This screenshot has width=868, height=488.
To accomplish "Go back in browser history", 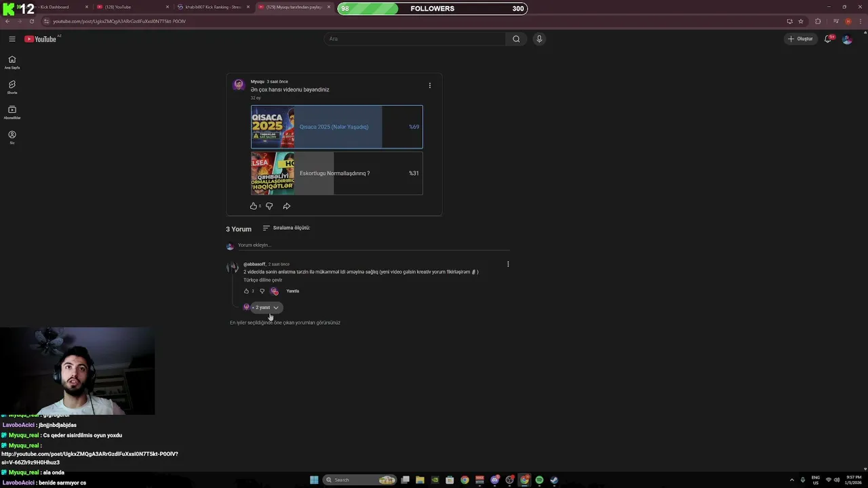I will coord(7,21).
